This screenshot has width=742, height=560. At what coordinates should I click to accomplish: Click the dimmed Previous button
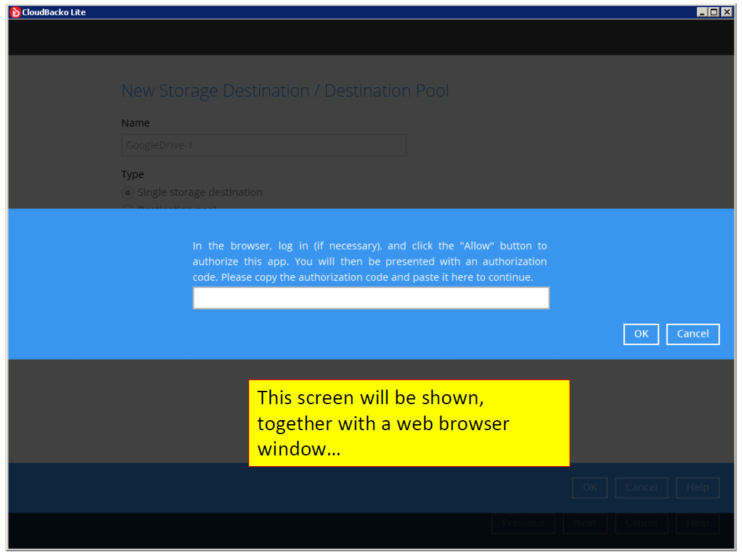524,523
